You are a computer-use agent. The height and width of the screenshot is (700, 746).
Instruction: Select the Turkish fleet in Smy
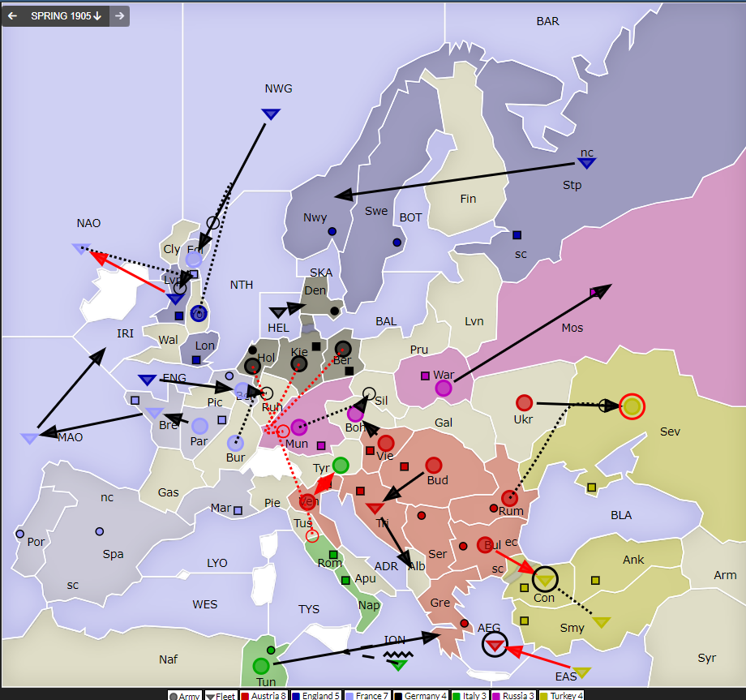602,622
